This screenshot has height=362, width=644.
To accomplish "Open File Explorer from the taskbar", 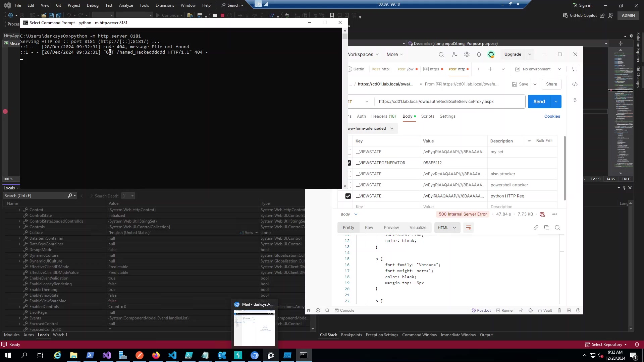I will pos(74,355).
